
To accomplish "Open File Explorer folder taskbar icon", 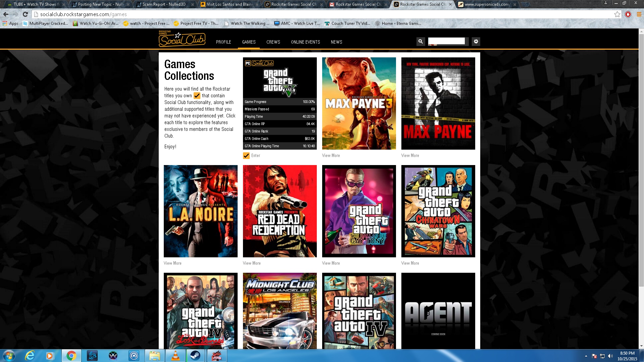I will coord(154,356).
